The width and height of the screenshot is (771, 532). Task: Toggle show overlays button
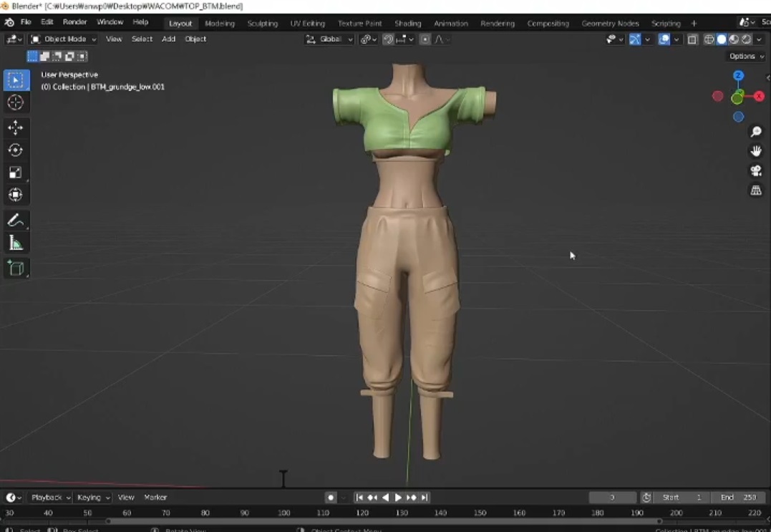[x=664, y=39]
